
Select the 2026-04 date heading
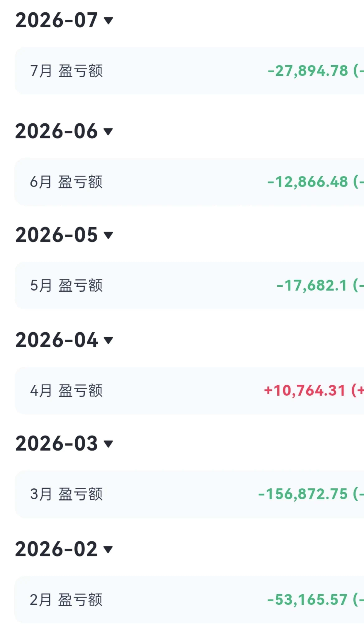coord(57,340)
